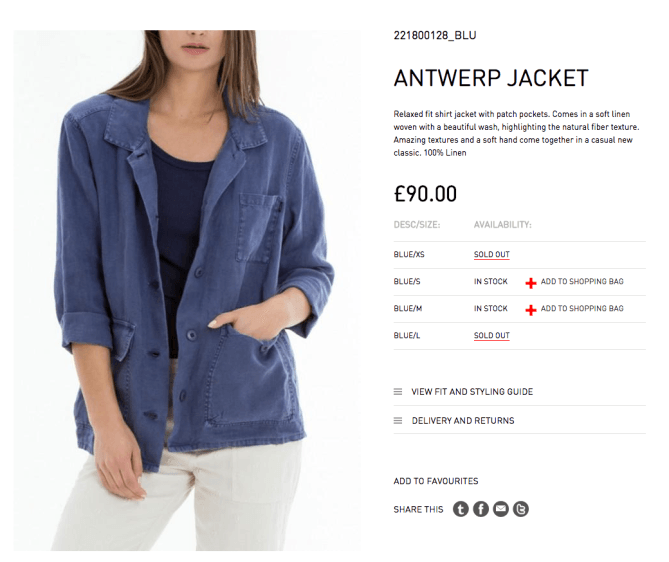Click red plus icon for BLUE/S

pyautogui.click(x=530, y=282)
